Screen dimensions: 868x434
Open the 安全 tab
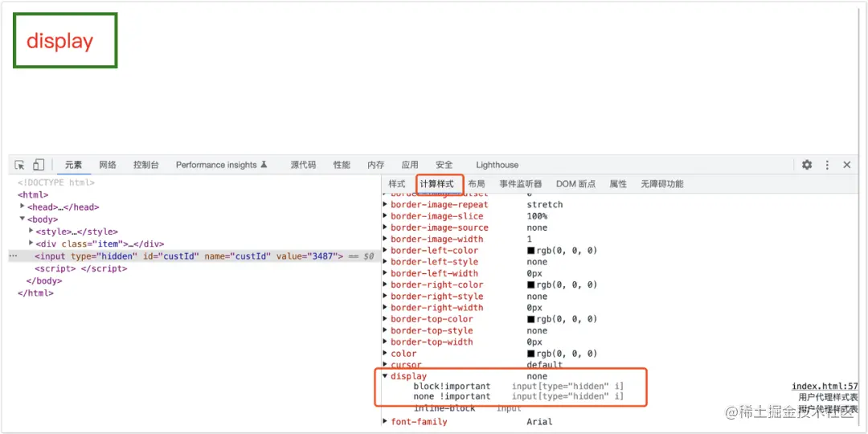point(444,165)
